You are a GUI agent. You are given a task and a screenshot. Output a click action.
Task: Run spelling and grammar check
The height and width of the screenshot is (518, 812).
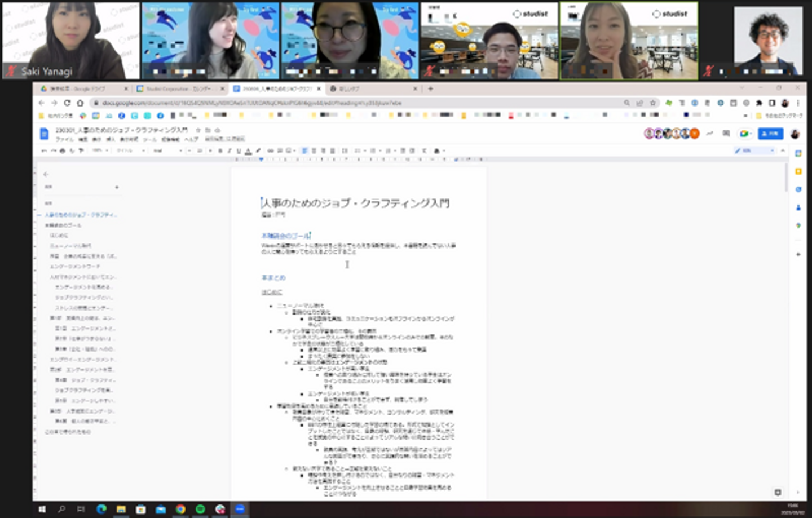(x=72, y=151)
